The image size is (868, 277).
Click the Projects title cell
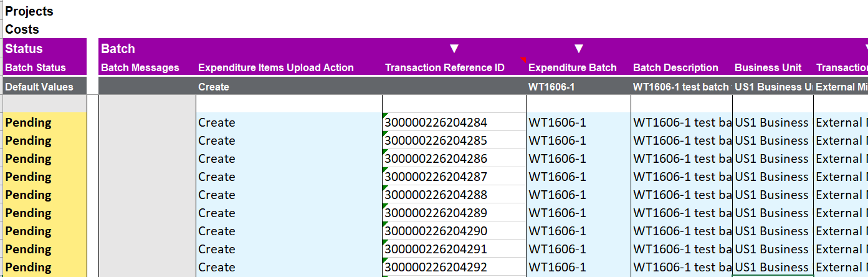tap(29, 11)
